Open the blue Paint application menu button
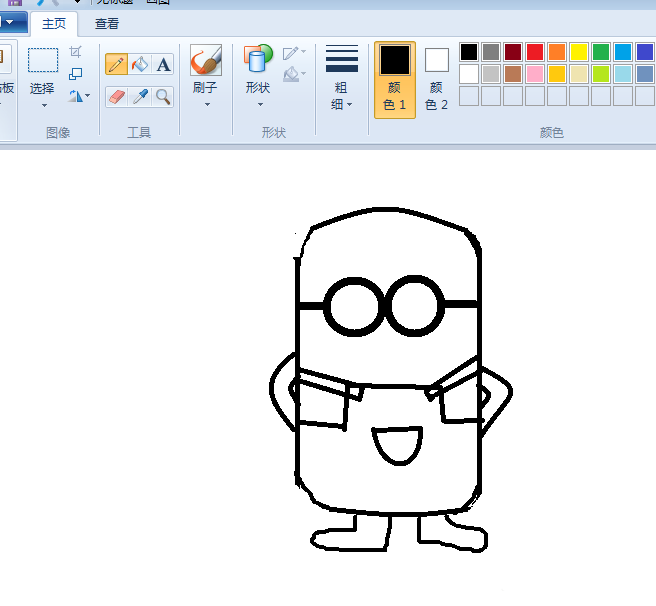Screen dimensions: 656x606 click(x=13, y=22)
